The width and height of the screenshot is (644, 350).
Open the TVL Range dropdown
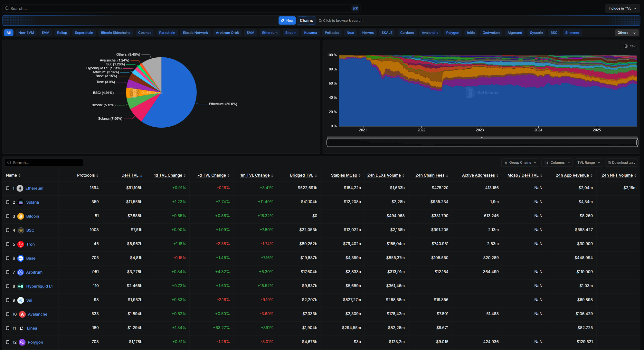589,162
